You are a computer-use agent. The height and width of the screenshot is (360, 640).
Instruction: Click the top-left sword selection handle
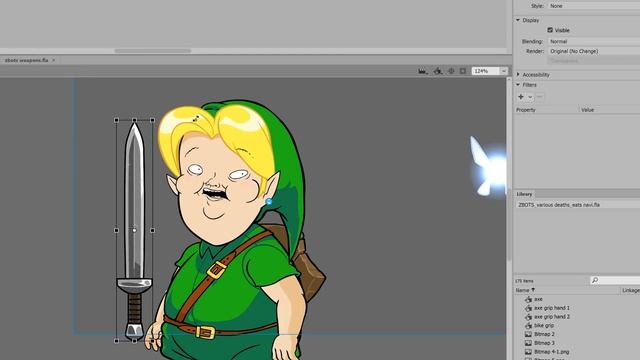click(117, 120)
